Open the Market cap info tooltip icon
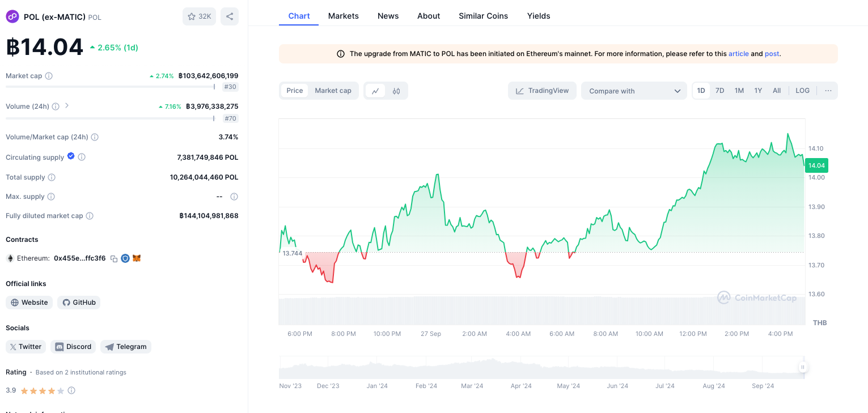The image size is (868, 413). (x=49, y=76)
